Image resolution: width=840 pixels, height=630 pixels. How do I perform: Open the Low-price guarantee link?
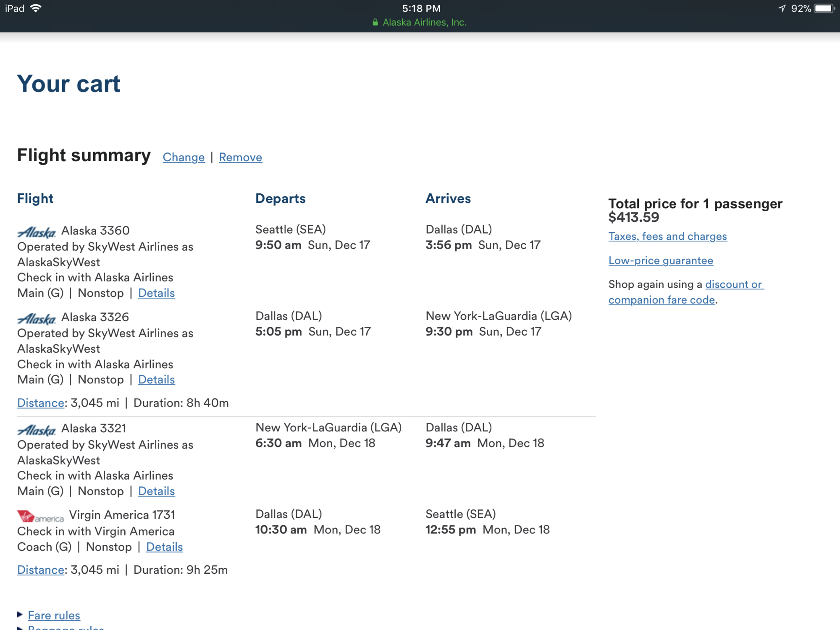click(x=661, y=260)
